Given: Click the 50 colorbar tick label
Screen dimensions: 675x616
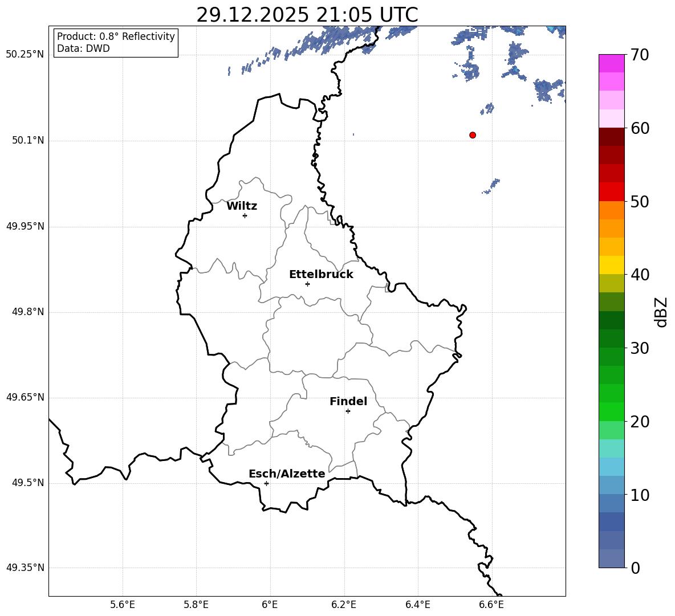Looking at the screenshot, I should (x=640, y=201).
